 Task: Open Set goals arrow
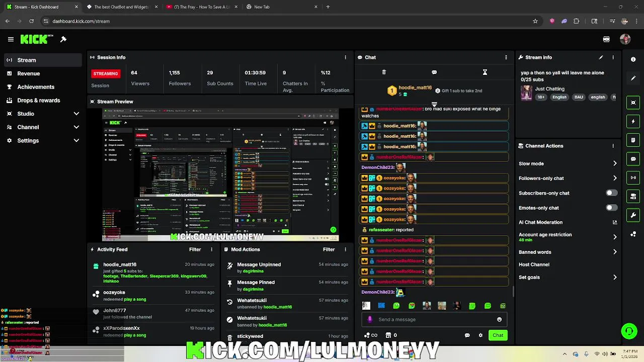pos(615,277)
